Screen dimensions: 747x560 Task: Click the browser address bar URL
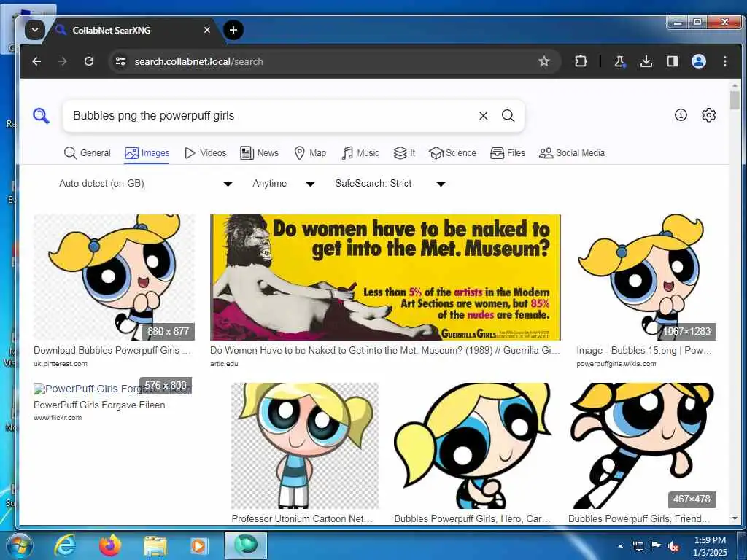tap(198, 61)
